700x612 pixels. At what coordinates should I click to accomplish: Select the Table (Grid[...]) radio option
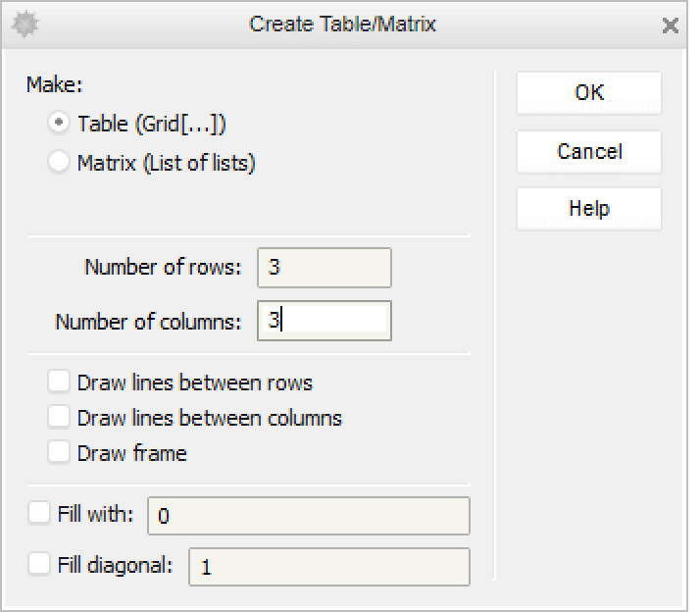pyautogui.click(x=59, y=124)
